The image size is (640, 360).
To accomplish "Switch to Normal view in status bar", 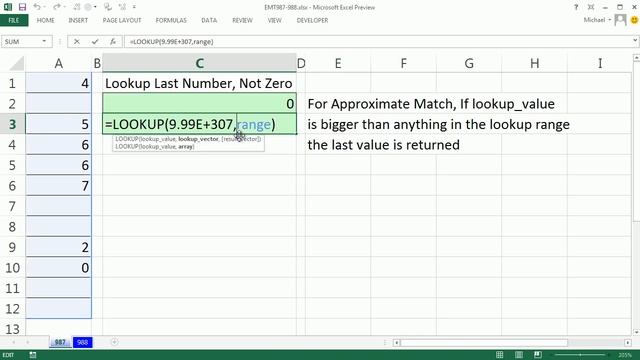I will point(499,355).
